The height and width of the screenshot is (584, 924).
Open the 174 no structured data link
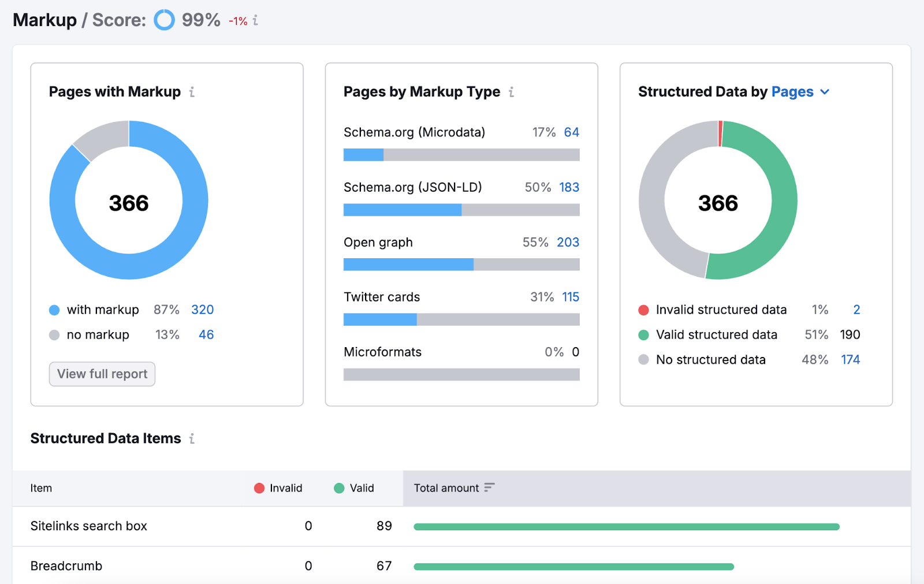[x=850, y=359]
